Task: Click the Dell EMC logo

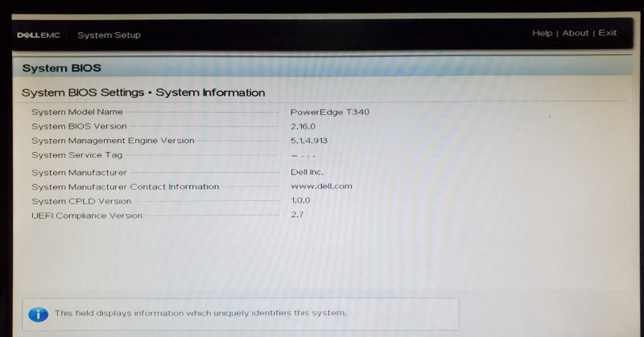Action: [x=39, y=35]
